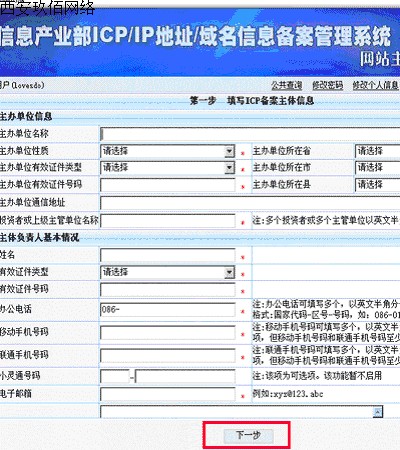Focus the 投资者或上级主管单位名称 input field
This screenshot has width=400, height=450.
point(168,221)
